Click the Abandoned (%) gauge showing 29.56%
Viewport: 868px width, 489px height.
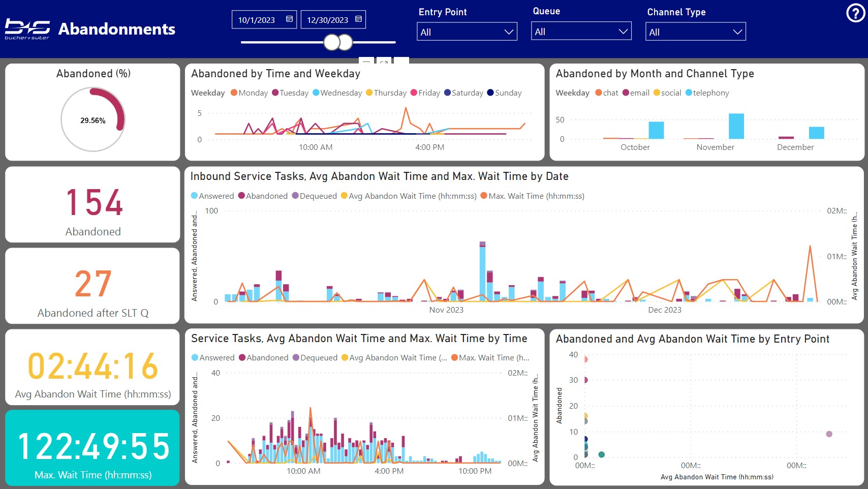93,120
